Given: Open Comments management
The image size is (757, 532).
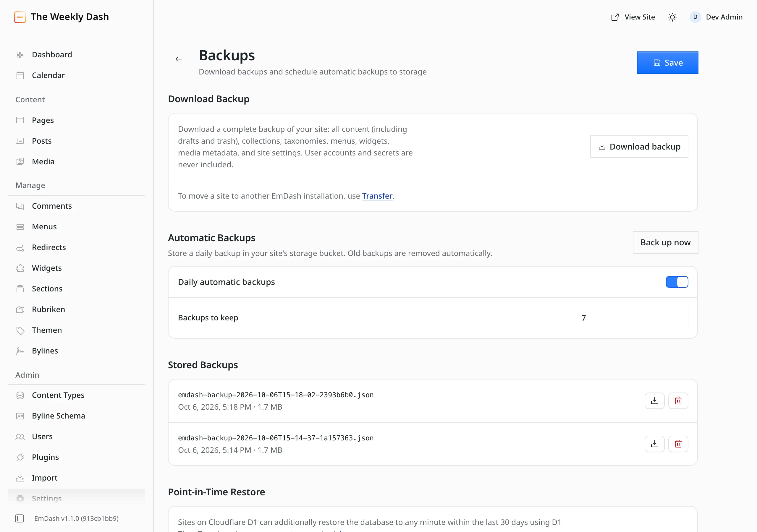Looking at the screenshot, I should (77, 206).
